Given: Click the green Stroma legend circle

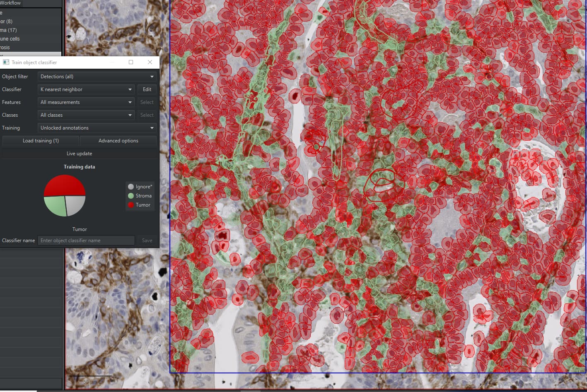Looking at the screenshot, I should 131,196.
